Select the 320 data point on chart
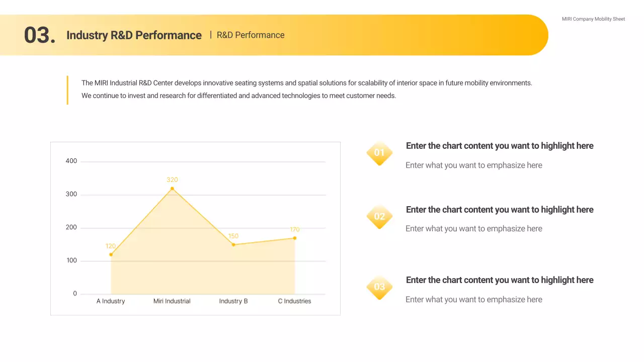Screen dimensions: 644x362 click(x=172, y=189)
